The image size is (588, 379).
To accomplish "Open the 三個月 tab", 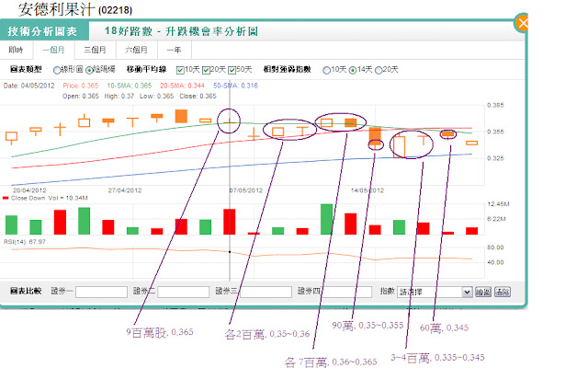I will pyautogui.click(x=95, y=50).
